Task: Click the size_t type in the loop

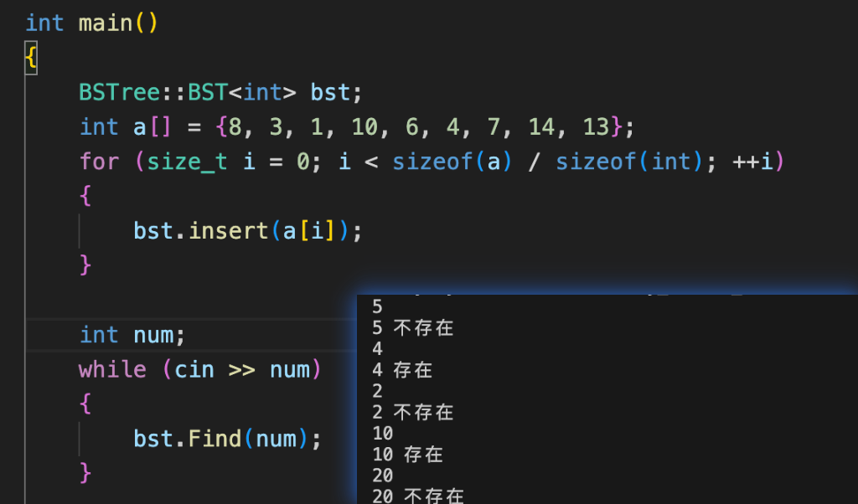Action: point(187,161)
